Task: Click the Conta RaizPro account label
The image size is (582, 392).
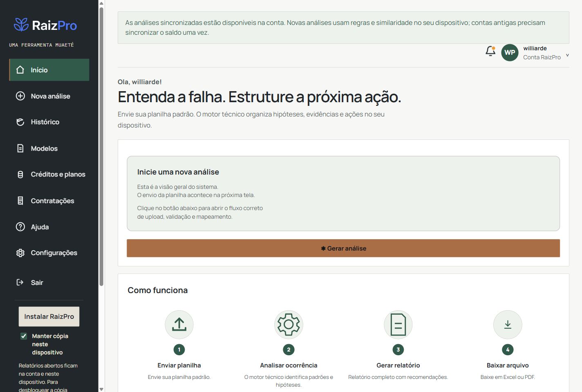Action: (x=542, y=57)
